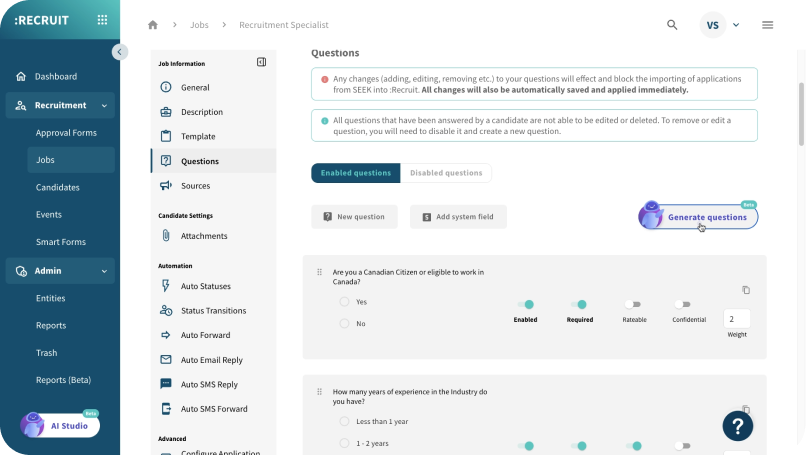This screenshot has height=455, width=806.
Task: Select the 1 - 2 years option
Action: [344, 443]
